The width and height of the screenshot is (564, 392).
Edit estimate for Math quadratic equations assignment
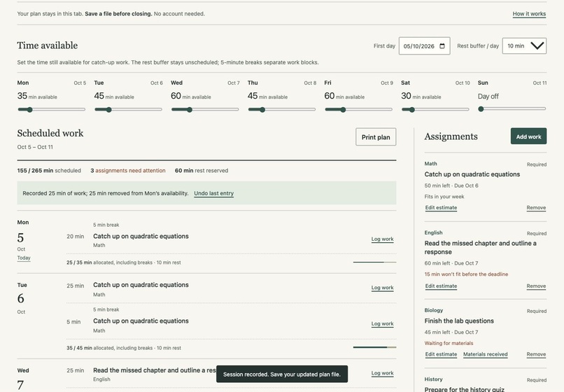tap(441, 208)
